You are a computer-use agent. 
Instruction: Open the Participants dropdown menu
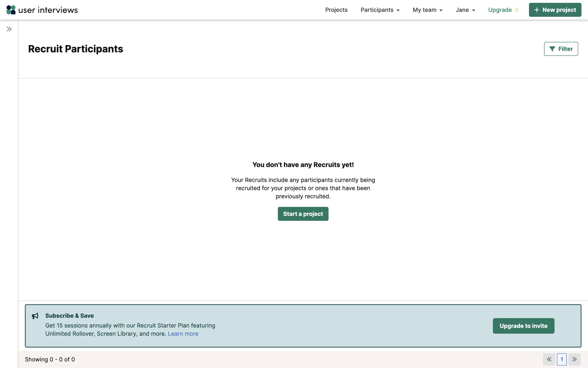380,10
